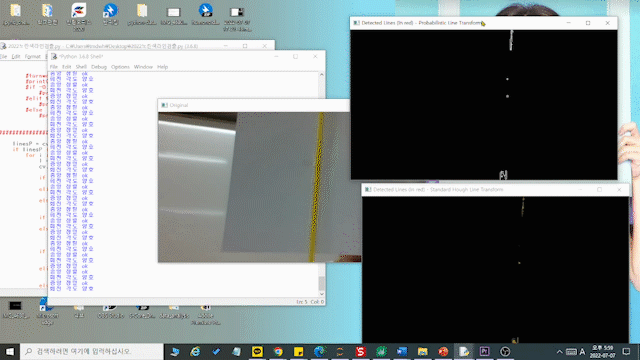This screenshot has width=640, height=360.
Task: Maximize the Python Shell window
Action: [x=296, y=56]
